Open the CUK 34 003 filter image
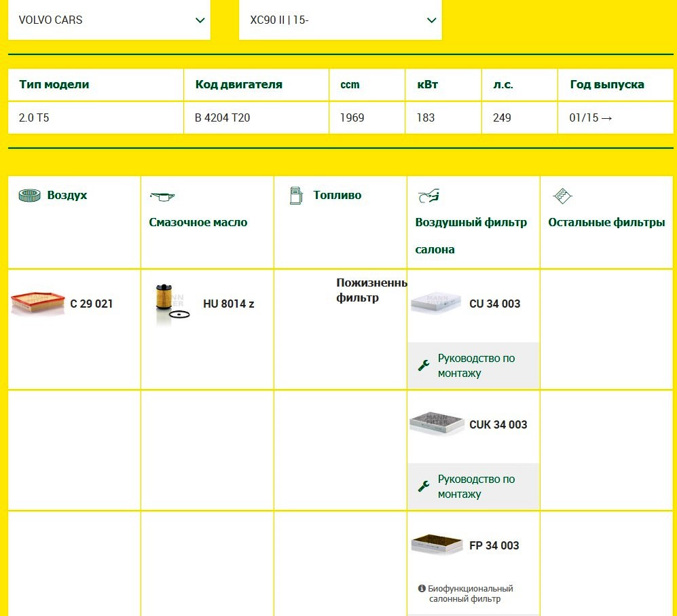677x616 pixels. pos(436,424)
